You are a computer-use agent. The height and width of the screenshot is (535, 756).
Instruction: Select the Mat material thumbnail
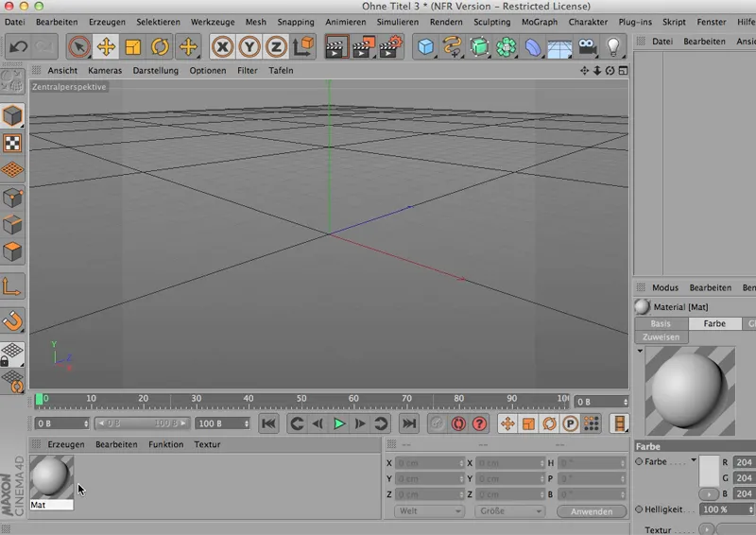[52, 478]
